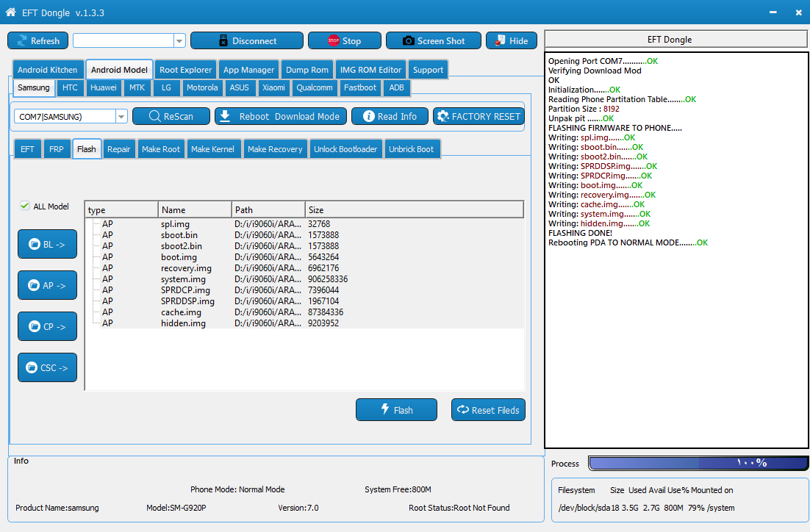
Task: Select the Dump Rom tab
Action: (x=307, y=70)
